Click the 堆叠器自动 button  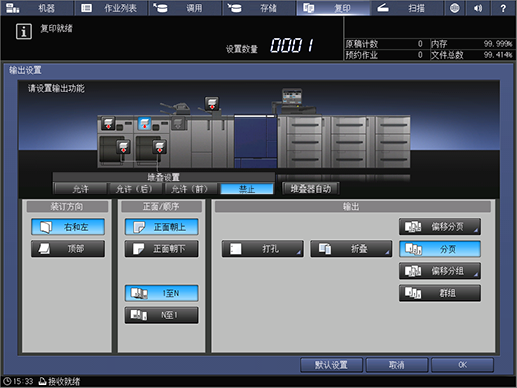click(x=311, y=189)
